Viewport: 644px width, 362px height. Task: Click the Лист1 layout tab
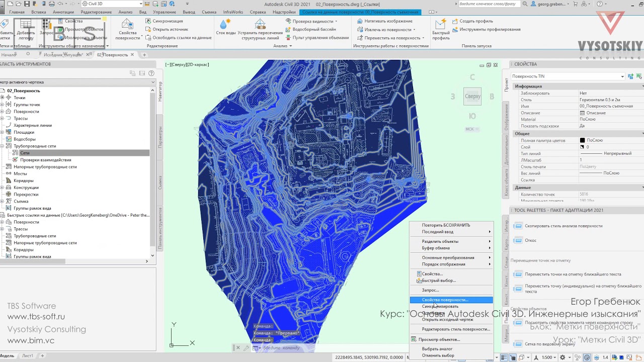[x=28, y=356]
